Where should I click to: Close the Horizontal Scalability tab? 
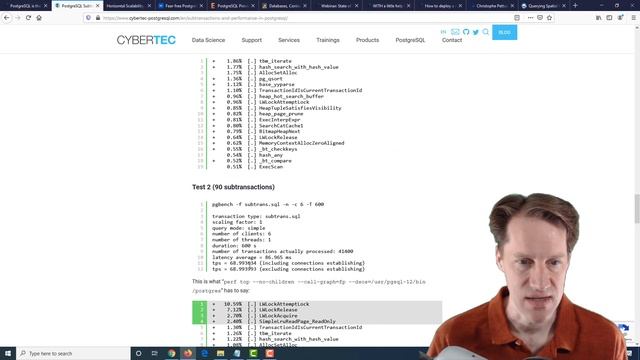click(x=149, y=6)
